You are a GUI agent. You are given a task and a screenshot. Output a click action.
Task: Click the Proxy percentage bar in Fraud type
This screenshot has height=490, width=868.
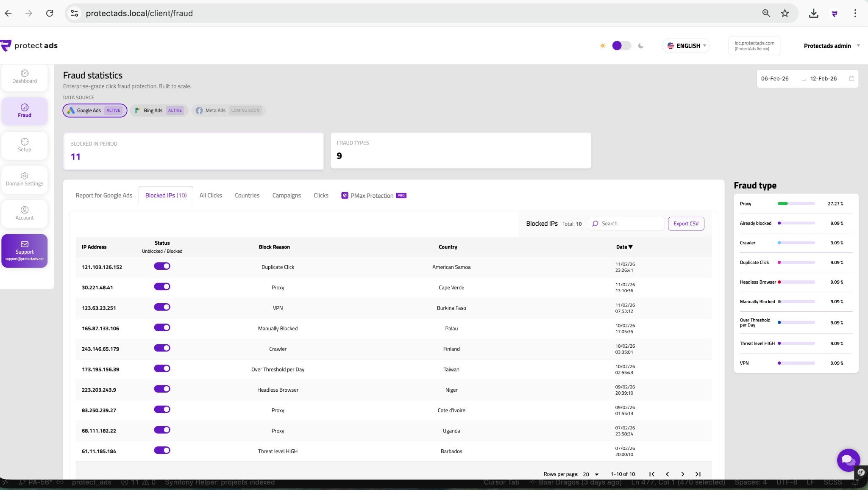[x=796, y=203]
